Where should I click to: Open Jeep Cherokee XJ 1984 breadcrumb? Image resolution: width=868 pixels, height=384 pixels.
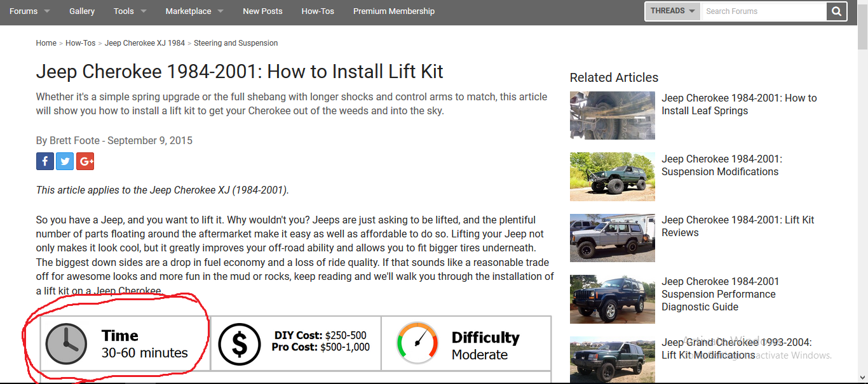(145, 43)
